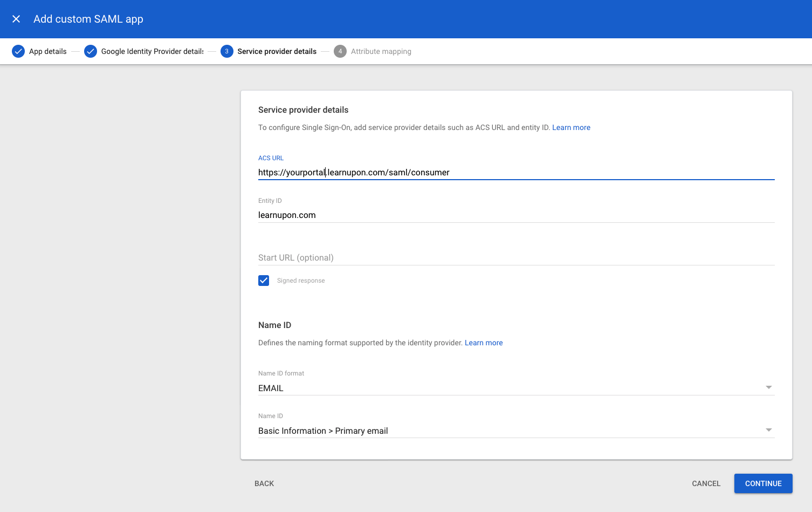812x512 pixels.
Task: Go to the App details step
Action: tap(48, 51)
